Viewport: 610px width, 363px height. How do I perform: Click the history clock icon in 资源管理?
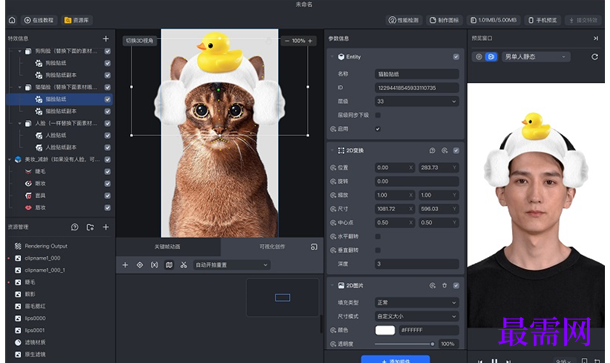click(x=75, y=227)
